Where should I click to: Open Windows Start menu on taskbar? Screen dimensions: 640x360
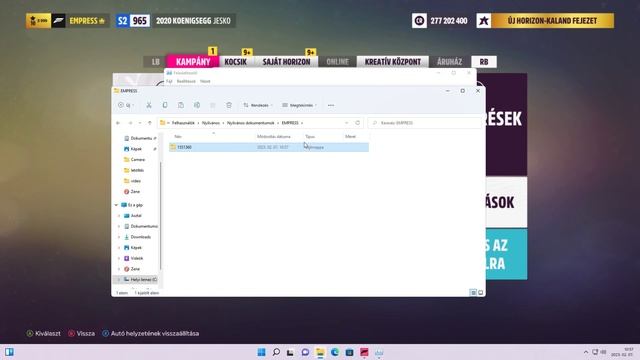[261, 352]
